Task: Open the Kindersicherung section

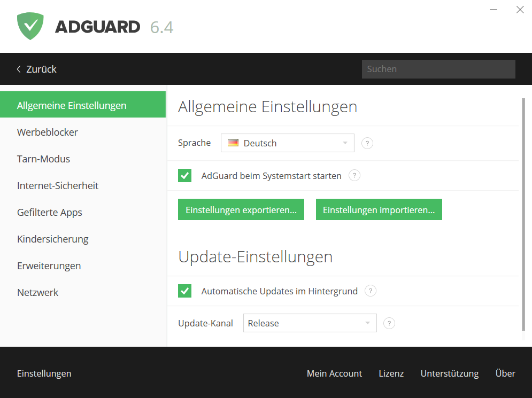Action: pos(52,239)
